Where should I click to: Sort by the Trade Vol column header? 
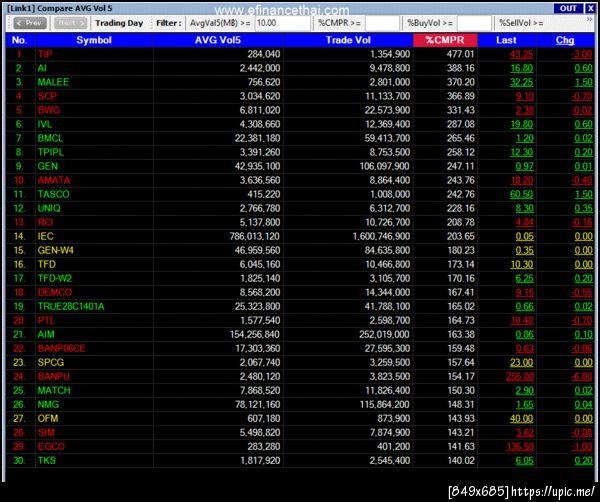(348, 40)
